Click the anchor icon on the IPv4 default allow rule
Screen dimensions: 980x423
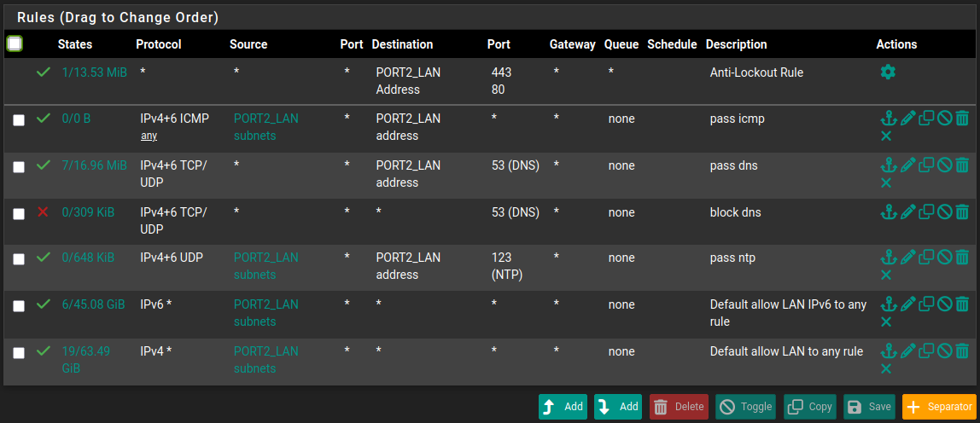pyautogui.click(x=888, y=351)
